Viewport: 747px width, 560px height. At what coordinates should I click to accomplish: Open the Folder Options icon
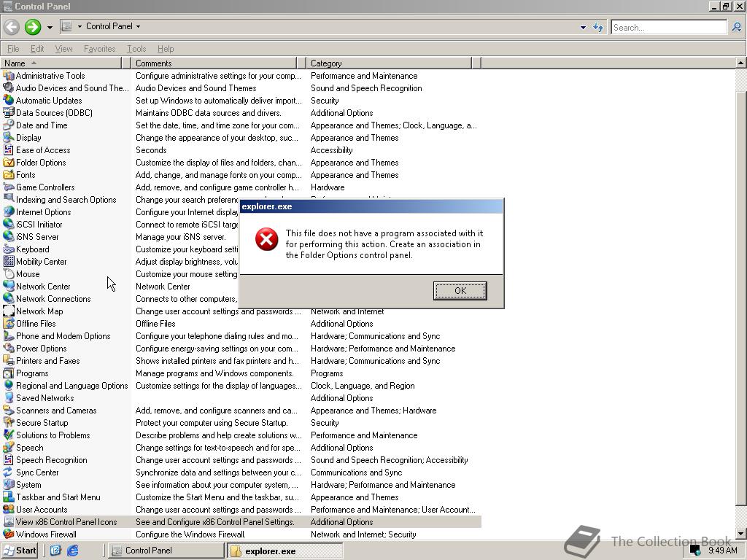pyautogui.click(x=9, y=163)
